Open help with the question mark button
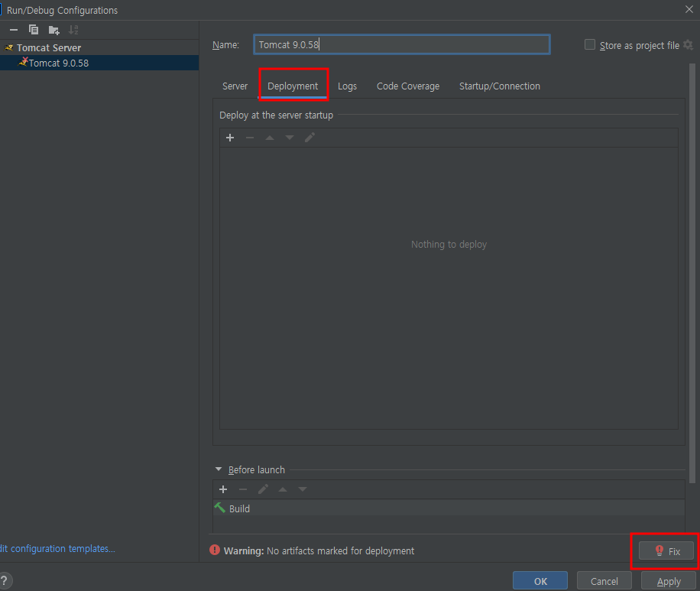 click(x=5, y=581)
